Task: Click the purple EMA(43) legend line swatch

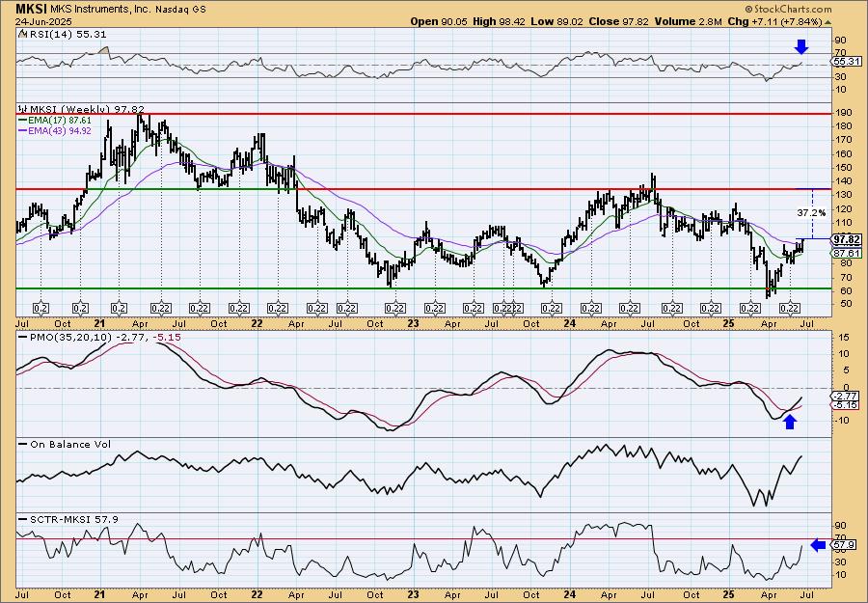Action: [23, 131]
